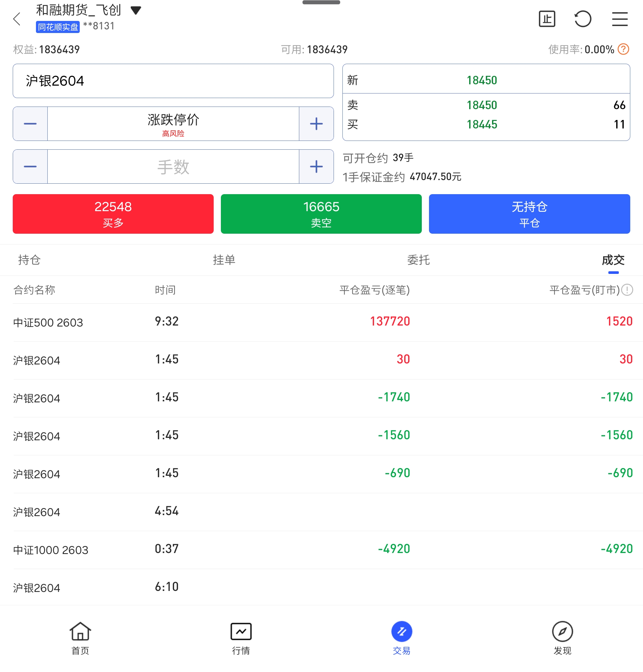The height and width of the screenshot is (672, 643).
Task: Tap the usage rate help icon
Action: pos(623,49)
